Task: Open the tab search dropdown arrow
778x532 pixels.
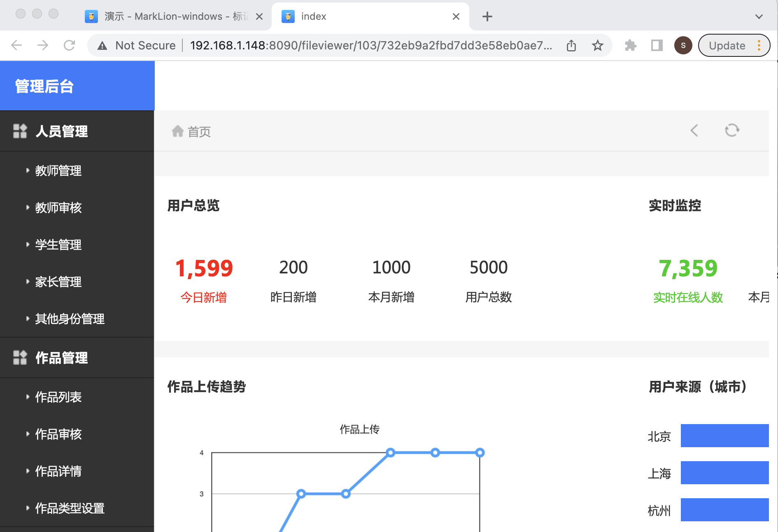Action: [x=759, y=16]
